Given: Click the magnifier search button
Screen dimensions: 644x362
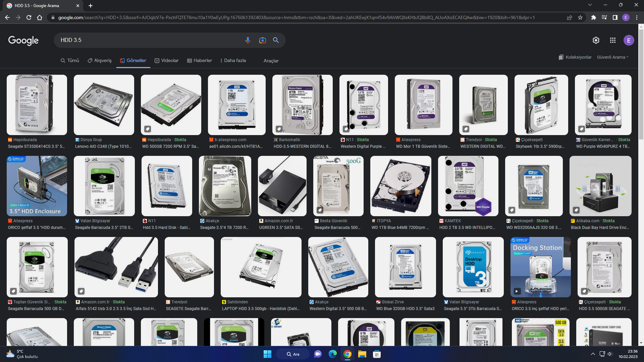Looking at the screenshot, I should 276,40.
